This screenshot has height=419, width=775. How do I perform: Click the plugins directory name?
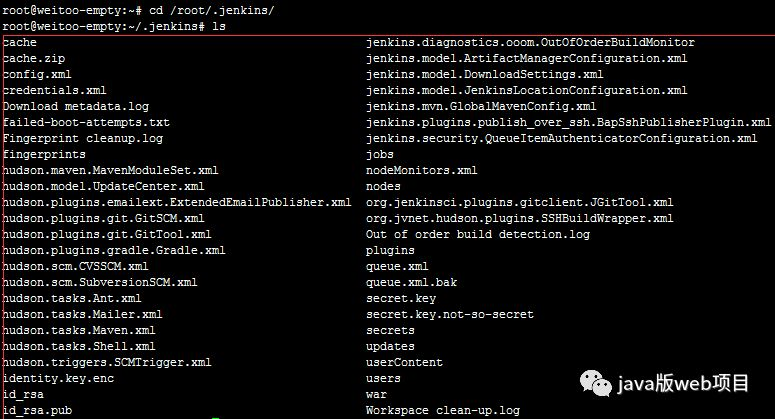coord(390,250)
